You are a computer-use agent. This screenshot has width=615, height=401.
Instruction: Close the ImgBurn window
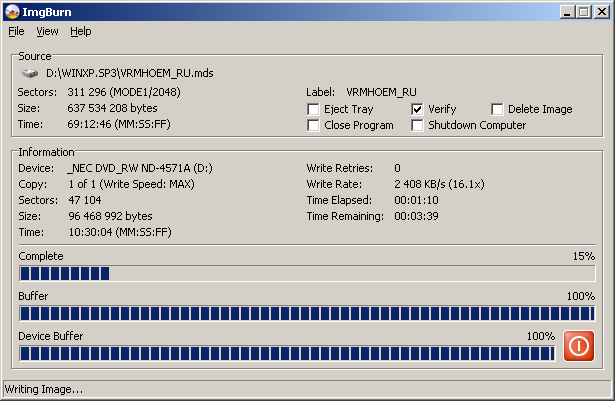pyautogui.click(x=602, y=12)
